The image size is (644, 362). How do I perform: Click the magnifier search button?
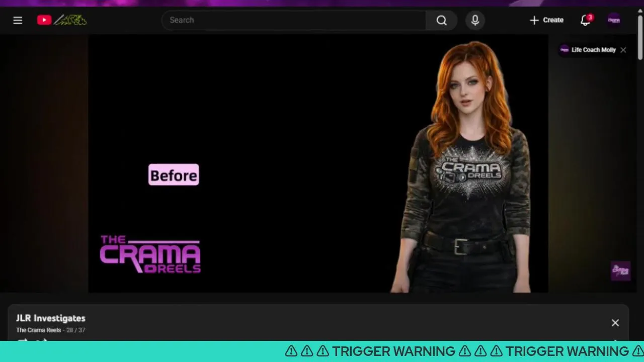(x=441, y=20)
